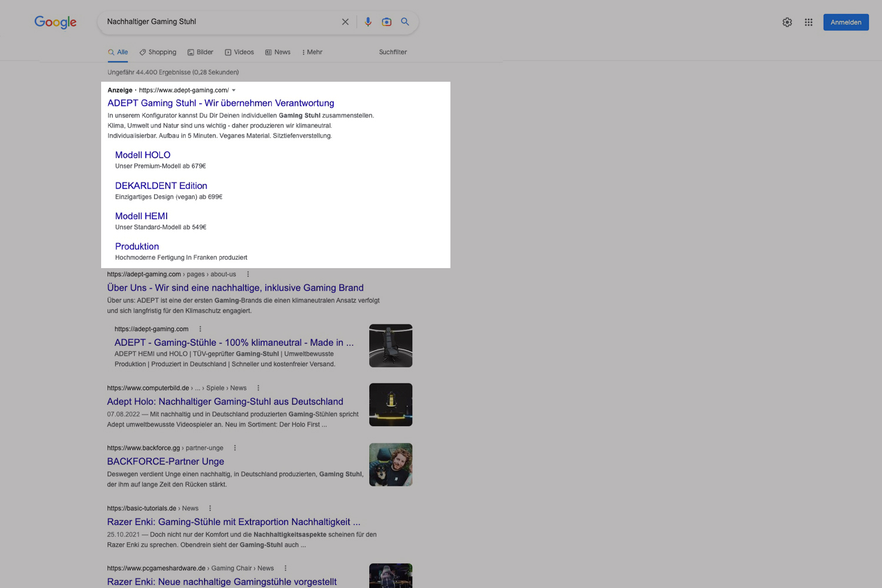This screenshot has height=588, width=882.
Task: Click the BACKFORCE Unge thumbnail
Action: tap(391, 465)
